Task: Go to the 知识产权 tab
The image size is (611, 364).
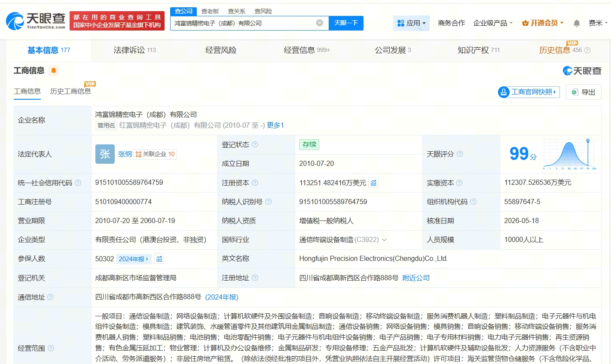Action: 479,50
